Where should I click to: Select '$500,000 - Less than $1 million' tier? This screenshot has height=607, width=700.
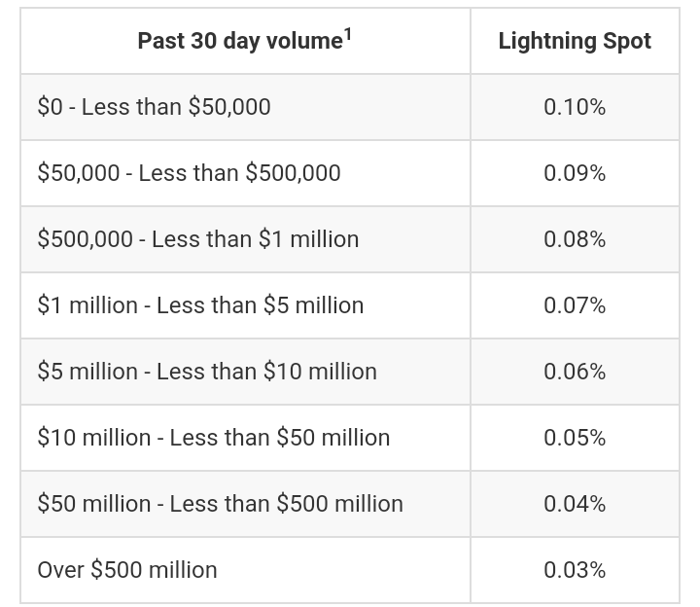(x=198, y=239)
